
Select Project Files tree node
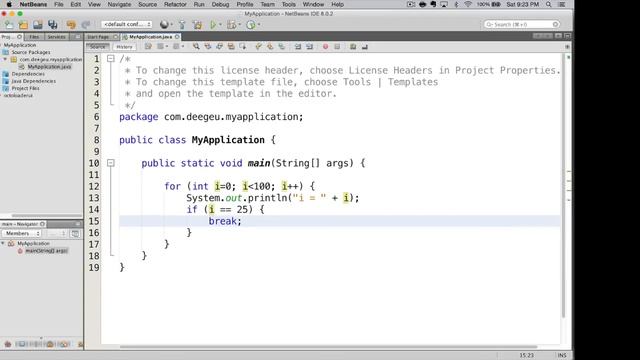tap(25, 88)
